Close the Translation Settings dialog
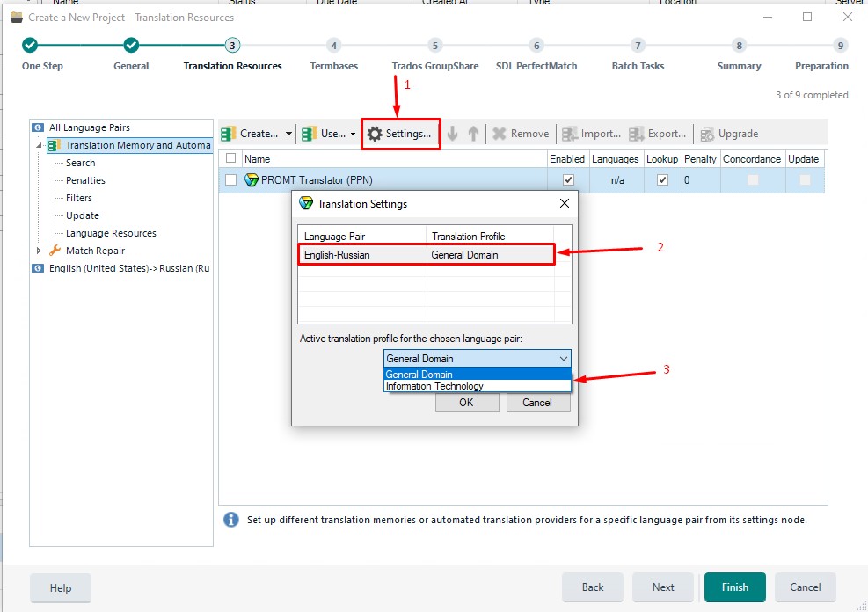Image resolution: width=868 pixels, height=612 pixels. click(x=565, y=203)
